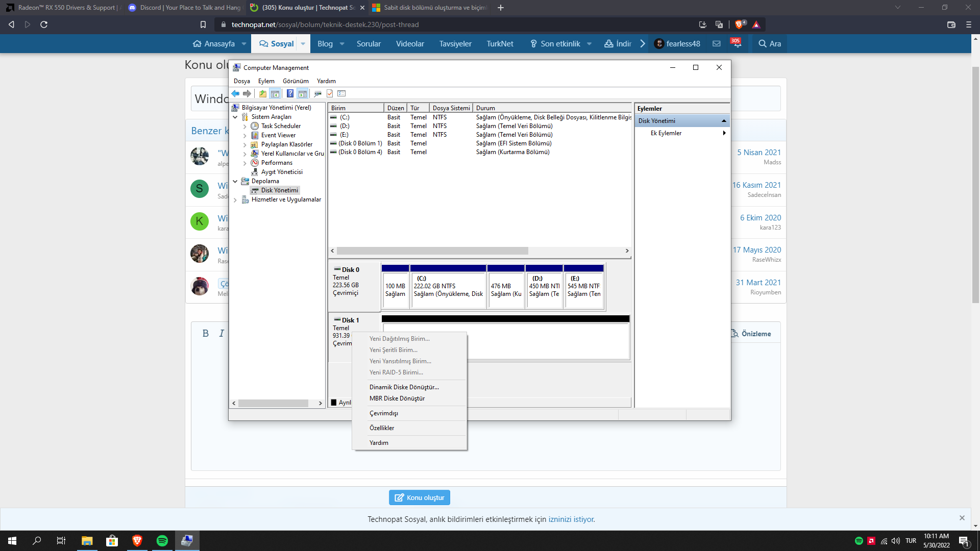The height and width of the screenshot is (551, 980).
Task: Select the C: 222.02 GB NTFS partition
Action: pyautogui.click(x=448, y=289)
